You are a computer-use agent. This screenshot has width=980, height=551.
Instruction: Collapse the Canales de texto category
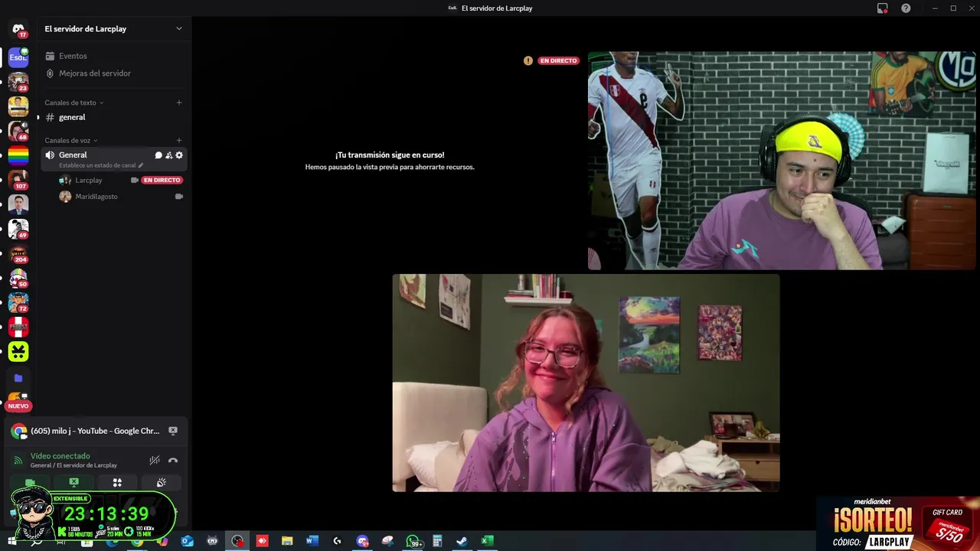pyautogui.click(x=73, y=103)
